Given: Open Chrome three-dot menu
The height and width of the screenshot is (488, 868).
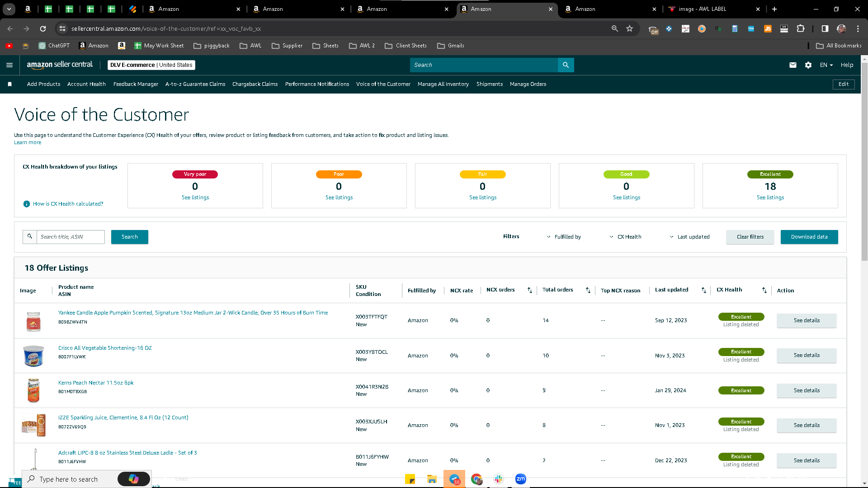Looking at the screenshot, I should 858,28.
